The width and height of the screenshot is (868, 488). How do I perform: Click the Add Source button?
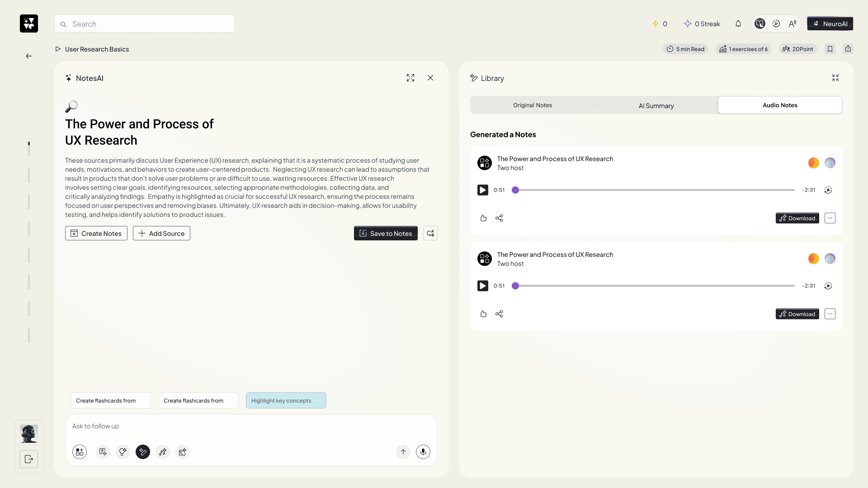(161, 233)
